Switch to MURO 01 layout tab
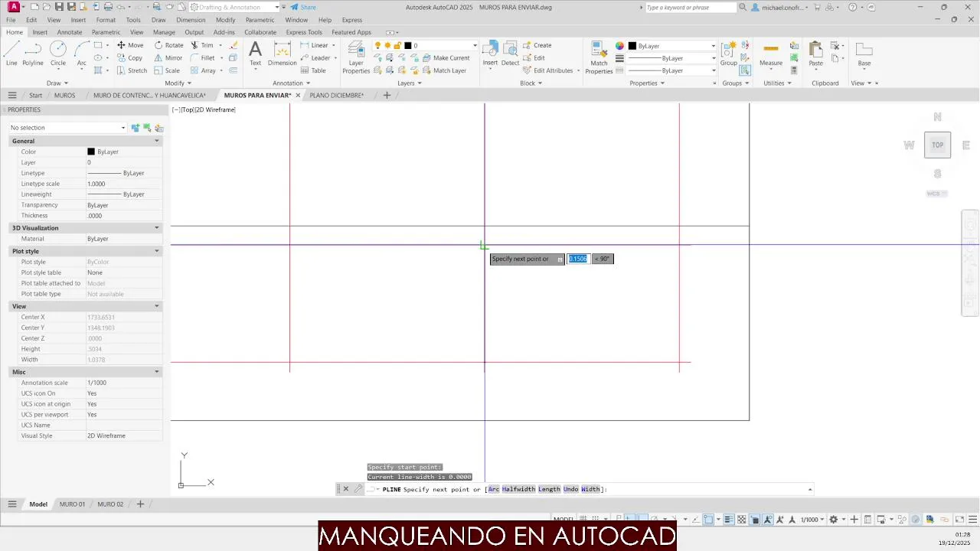This screenshot has width=980, height=551. click(x=72, y=504)
